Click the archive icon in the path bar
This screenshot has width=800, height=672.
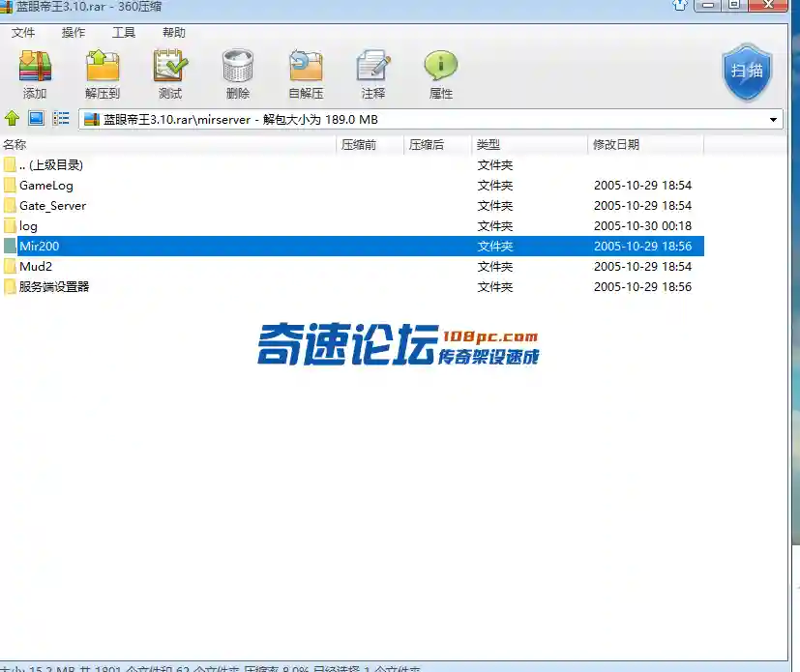tap(92, 119)
